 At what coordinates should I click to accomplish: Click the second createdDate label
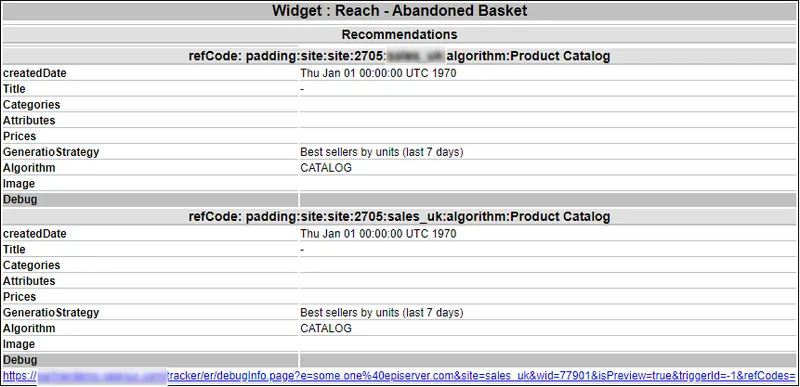tap(35, 234)
